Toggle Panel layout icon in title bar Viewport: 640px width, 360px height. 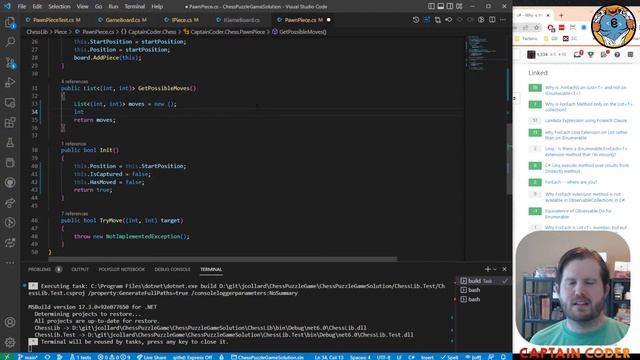441,6
